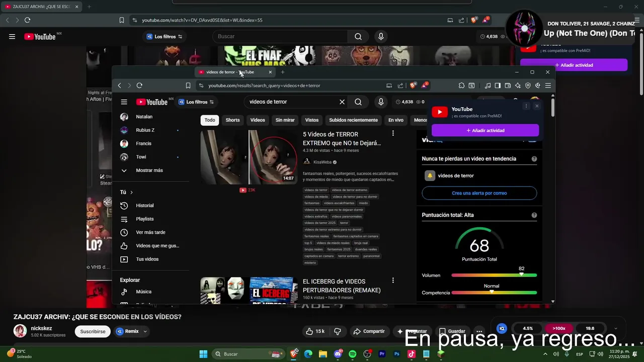Click Compartir under the background video
Image resolution: width=644 pixels, height=362 pixels.
coord(369,331)
